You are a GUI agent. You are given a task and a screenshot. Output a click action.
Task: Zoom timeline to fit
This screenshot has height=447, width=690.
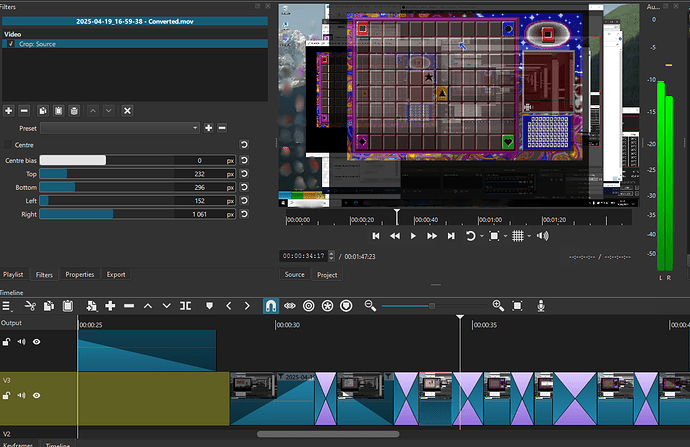518,306
